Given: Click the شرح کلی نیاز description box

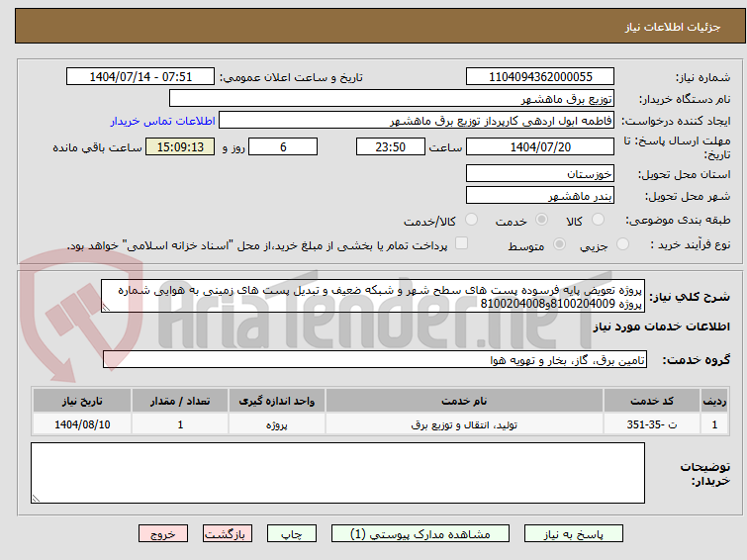Looking at the screenshot, I should tap(373, 297).
